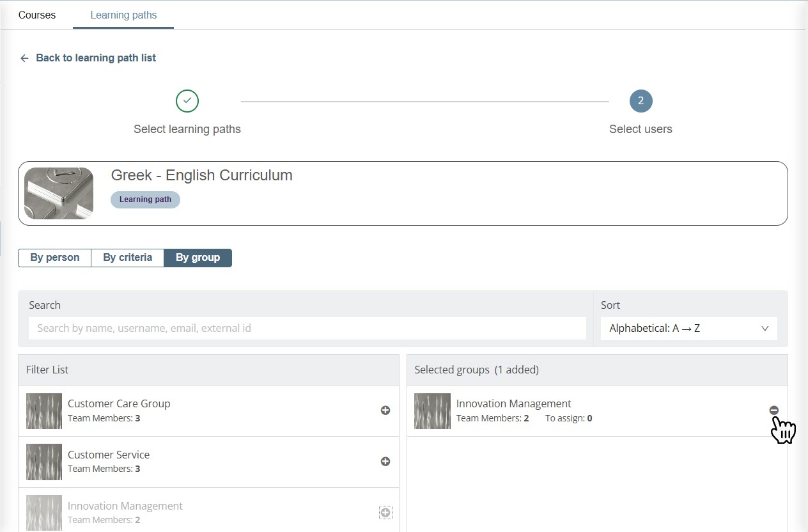Viewport: 808px width, 532px height.
Task: Add Customer Care Group with plus icon
Action: [385, 411]
